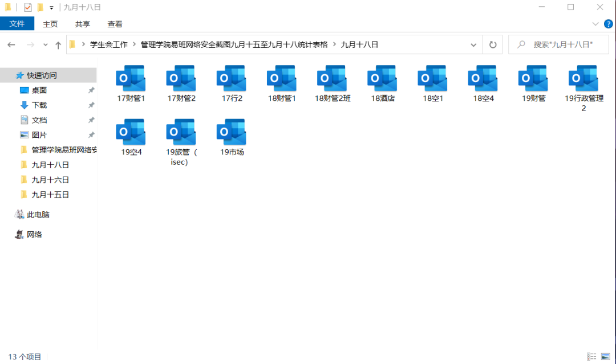Click the 13 个项目 status text
Viewport: 616px width, 364px height.
click(25, 357)
